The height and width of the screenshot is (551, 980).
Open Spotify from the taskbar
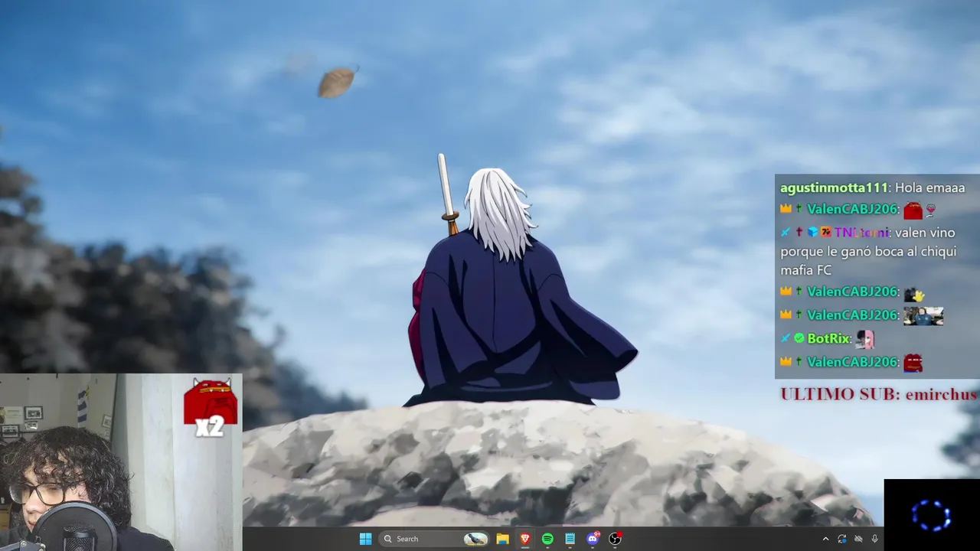(x=547, y=539)
